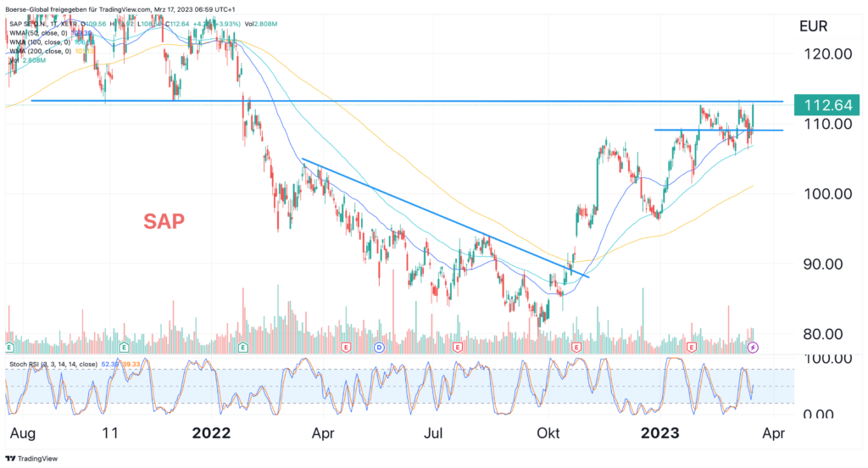Click the green earnings marker above the "11" date label
This screenshot has height=468, width=868.
click(124, 348)
